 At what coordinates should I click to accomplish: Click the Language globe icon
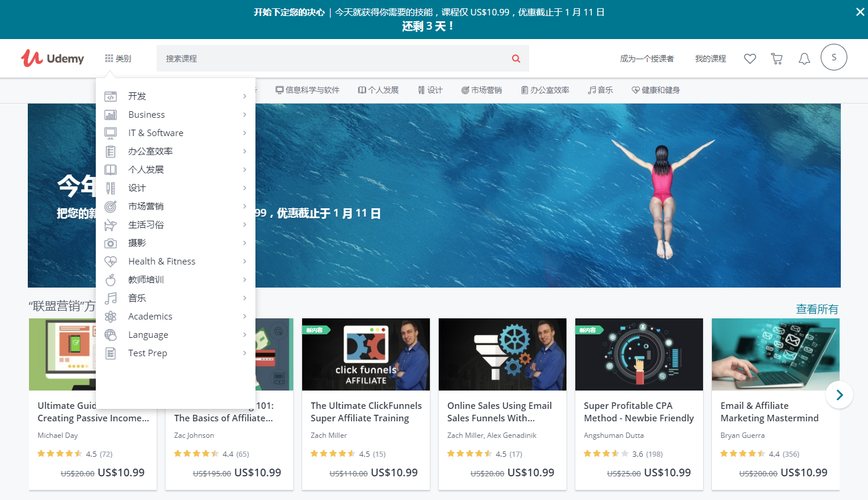tap(111, 335)
